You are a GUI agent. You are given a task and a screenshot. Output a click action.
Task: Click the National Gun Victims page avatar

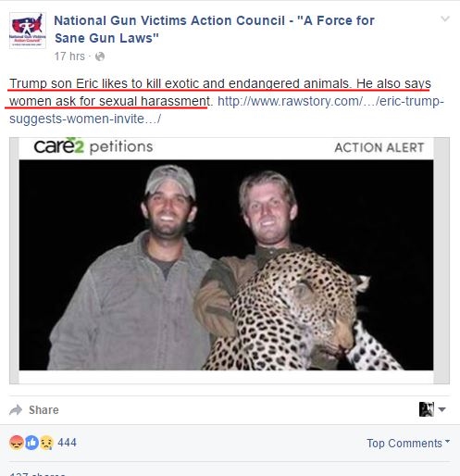tap(28, 31)
